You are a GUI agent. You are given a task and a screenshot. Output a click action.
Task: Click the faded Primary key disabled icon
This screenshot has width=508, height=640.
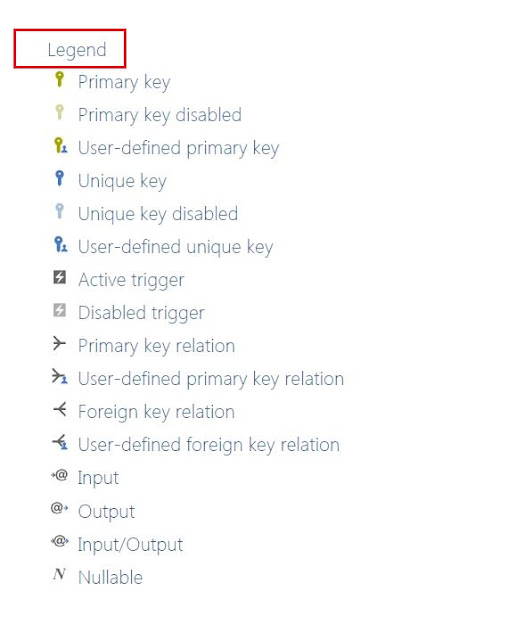pyautogui.click(x=60, y=112)
